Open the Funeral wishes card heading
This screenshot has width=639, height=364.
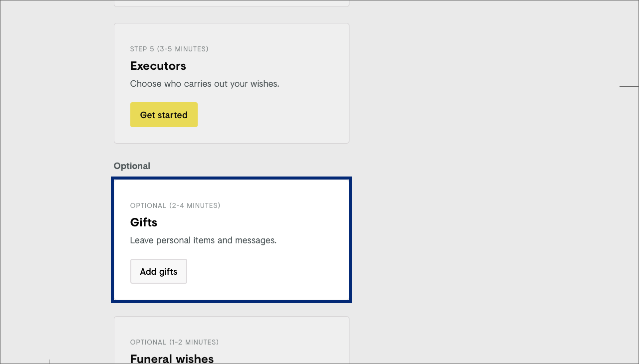point(172,359)
